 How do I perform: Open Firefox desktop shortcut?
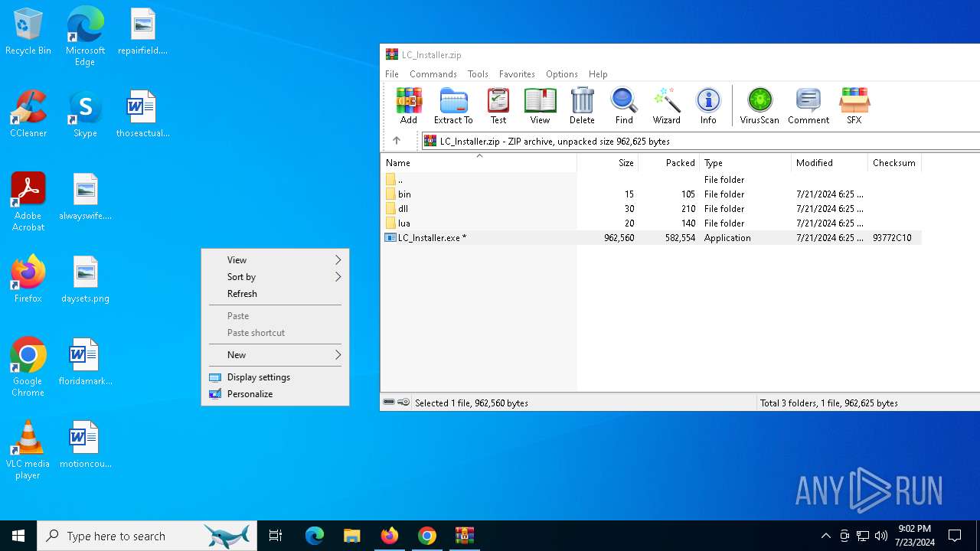point(28,280)
